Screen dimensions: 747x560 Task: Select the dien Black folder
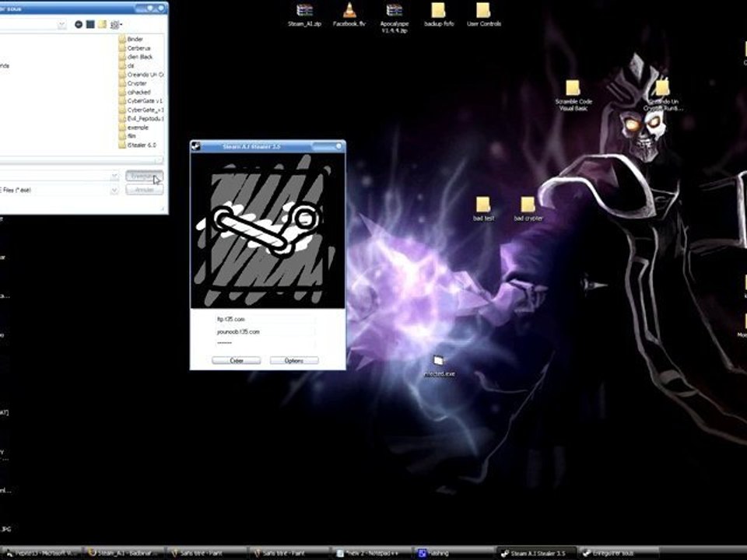point(135,57)
